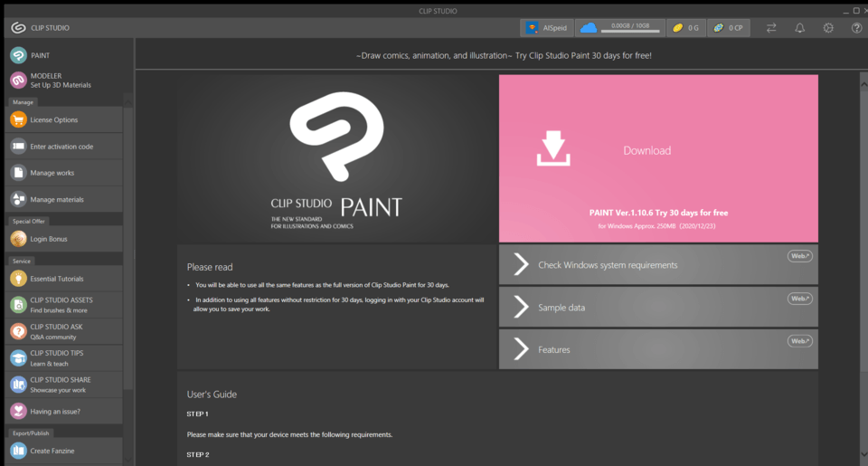Click the STEP 2 label

pyautogui.click(x=198, y=455)
